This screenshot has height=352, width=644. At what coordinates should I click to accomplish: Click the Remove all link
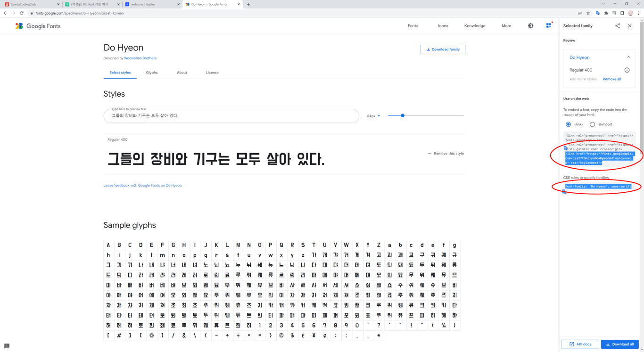[612, 79]
